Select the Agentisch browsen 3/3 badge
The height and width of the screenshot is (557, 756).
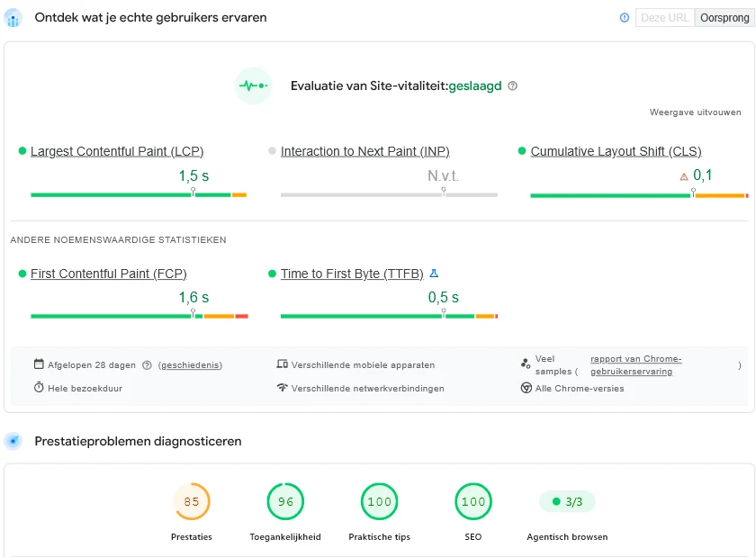click(567, 501)
